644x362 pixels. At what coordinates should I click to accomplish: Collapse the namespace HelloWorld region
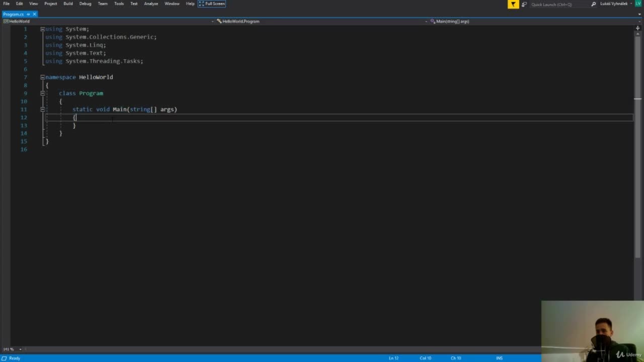(42, 77)
